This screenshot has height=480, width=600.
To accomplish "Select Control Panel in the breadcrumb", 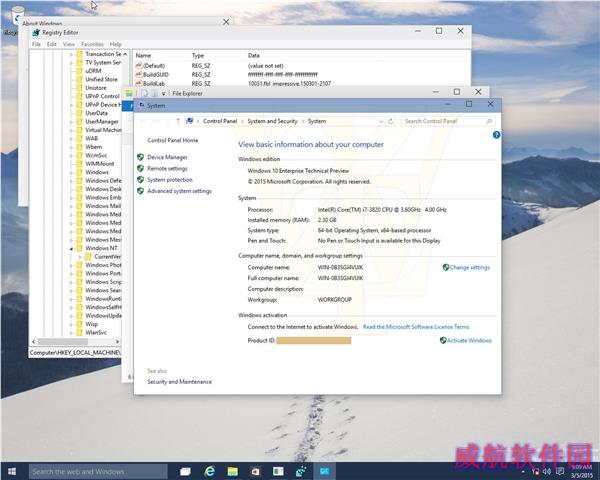I will tap(220, 121).
